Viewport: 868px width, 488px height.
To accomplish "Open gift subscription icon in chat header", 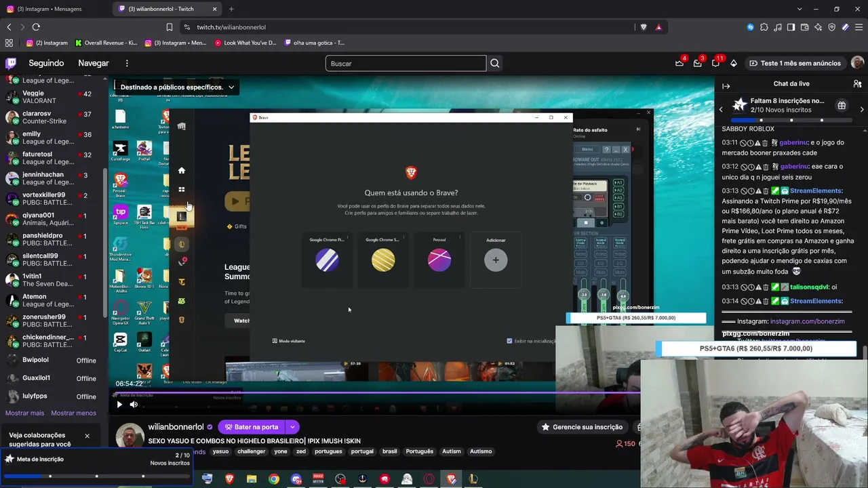I will pos(842,106).
